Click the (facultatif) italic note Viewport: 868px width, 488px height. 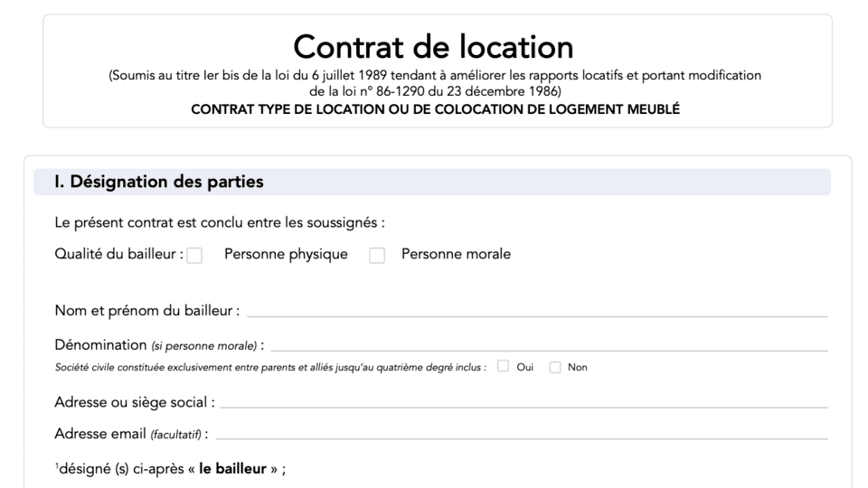(x=176, y=435)
